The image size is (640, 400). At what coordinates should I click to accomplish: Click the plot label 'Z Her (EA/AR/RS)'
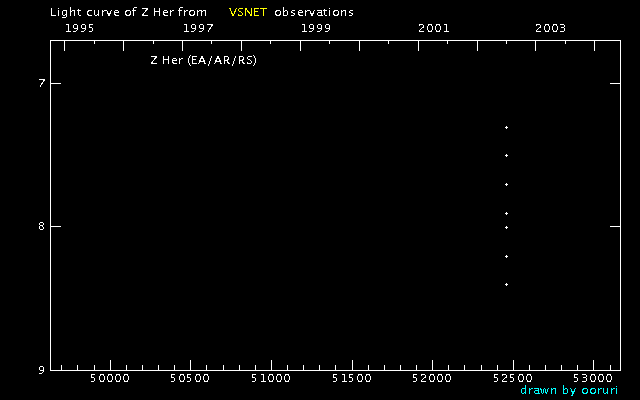click(x=203, y=61)
